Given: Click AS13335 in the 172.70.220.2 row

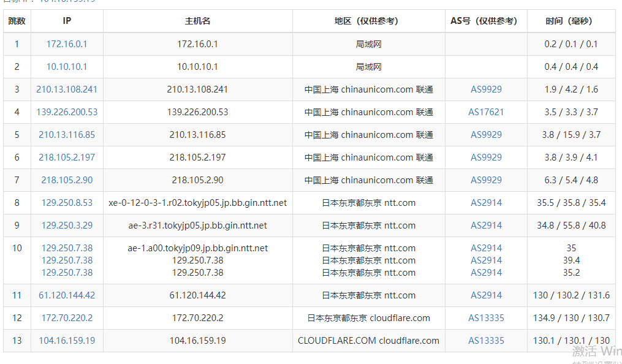Looking at the screenshot, I should coord(486,317).
